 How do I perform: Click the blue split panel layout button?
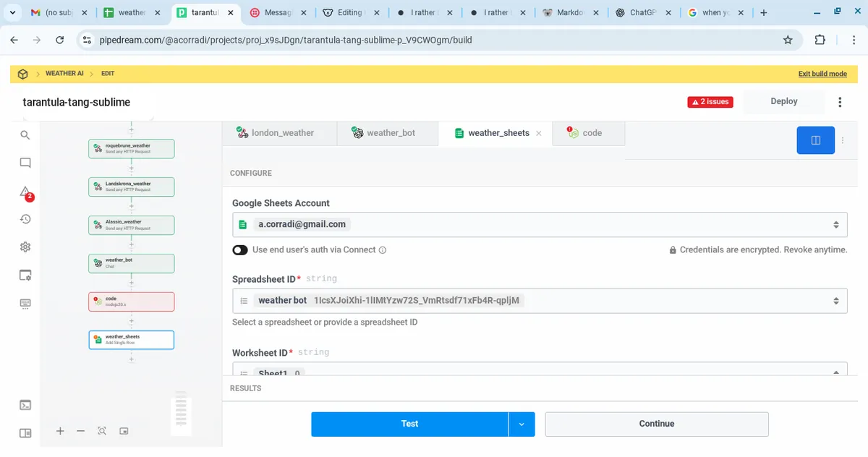pos(815,140)
